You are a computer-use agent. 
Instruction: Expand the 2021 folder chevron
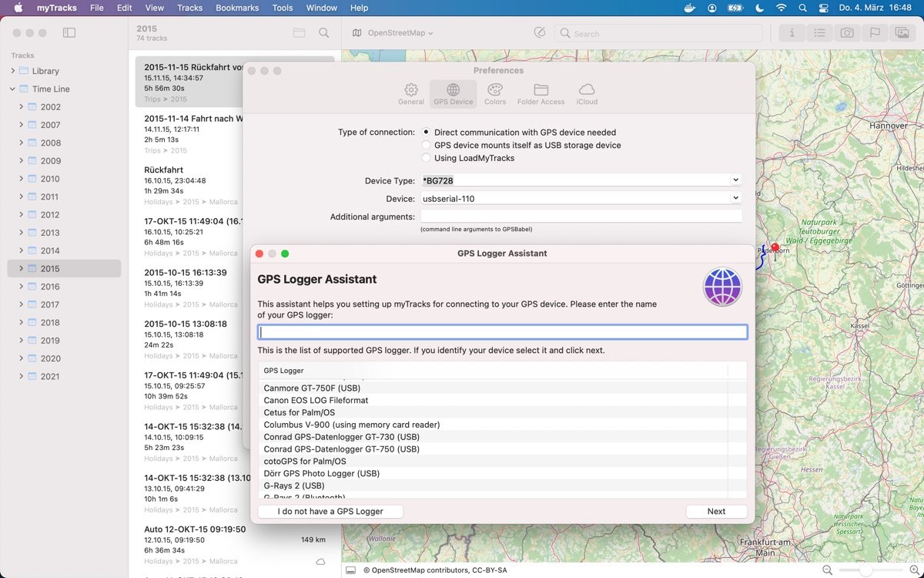(x=22, y=376)
